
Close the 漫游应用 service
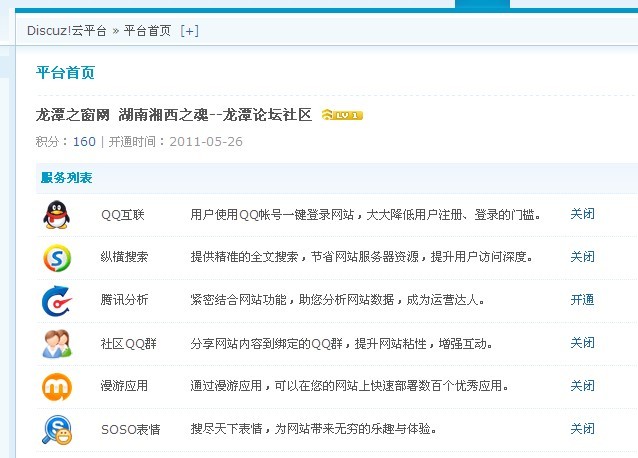(582, 386)
